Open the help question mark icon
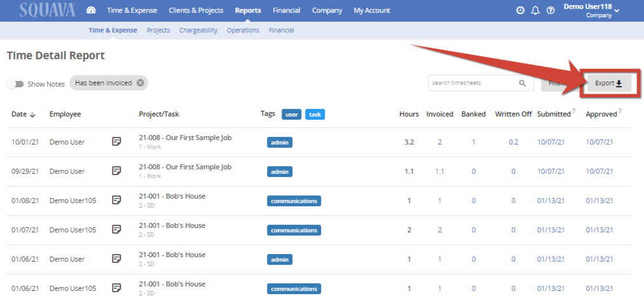 [x=551, y=11]
